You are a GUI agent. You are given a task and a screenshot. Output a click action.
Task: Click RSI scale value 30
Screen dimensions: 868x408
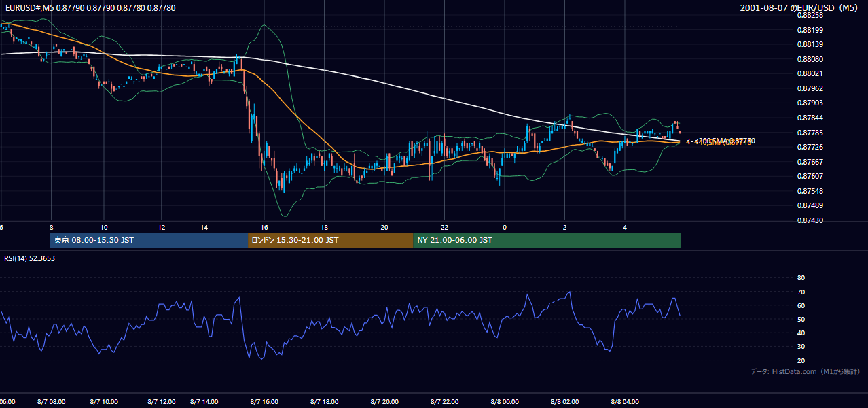click(801, 347)
